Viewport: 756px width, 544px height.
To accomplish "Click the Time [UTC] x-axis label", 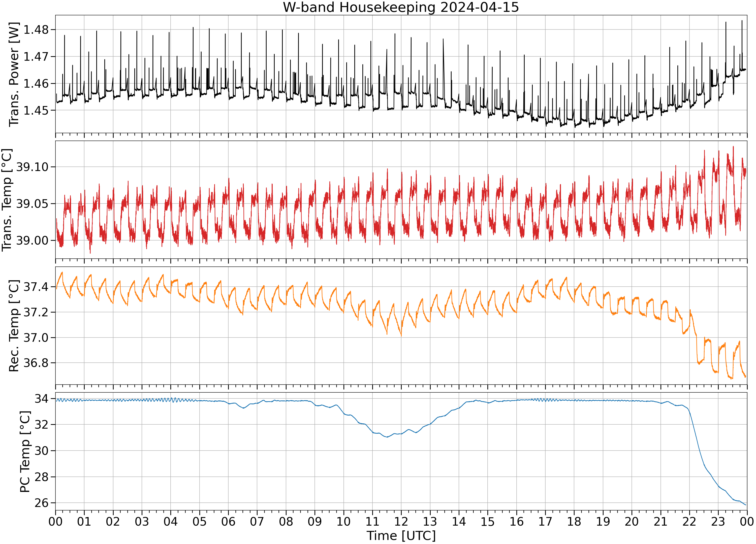I will coord(401,536).
